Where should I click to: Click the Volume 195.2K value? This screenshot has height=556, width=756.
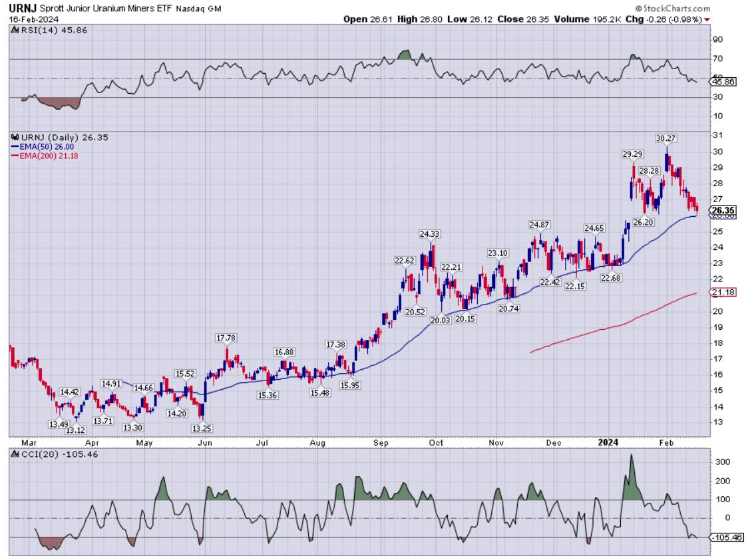(x=588, y=19)
